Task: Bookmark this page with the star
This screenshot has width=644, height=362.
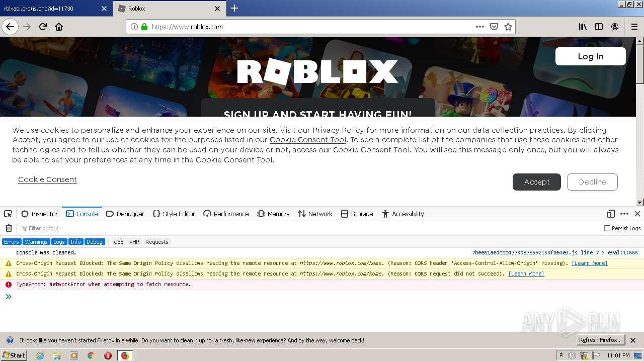Action: click(x=508, y=27)
